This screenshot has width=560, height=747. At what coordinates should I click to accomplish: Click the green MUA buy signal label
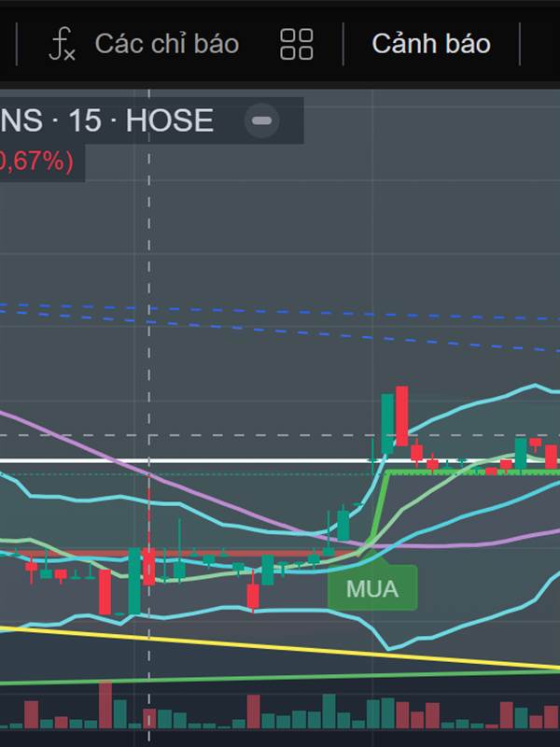[x=372, y=587]
